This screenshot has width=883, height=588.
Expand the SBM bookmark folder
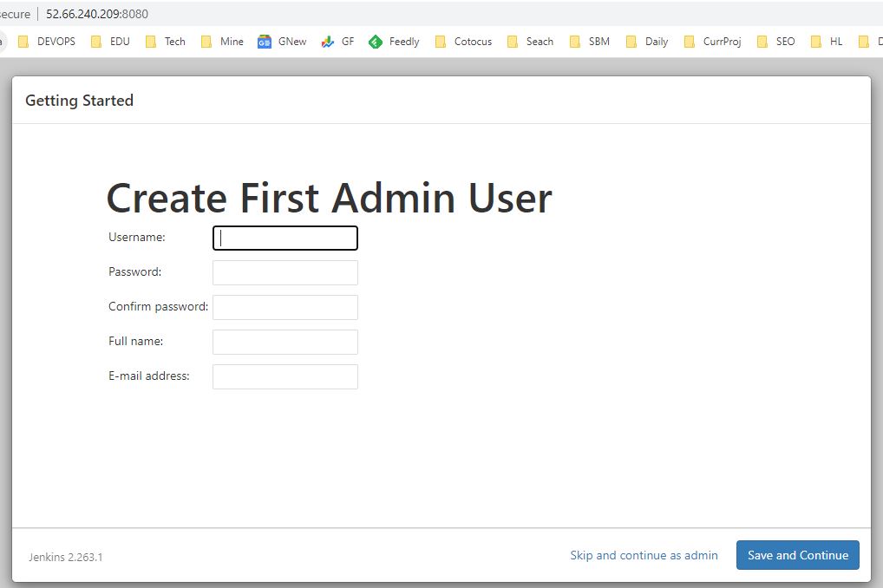click(x=589, y=42)
